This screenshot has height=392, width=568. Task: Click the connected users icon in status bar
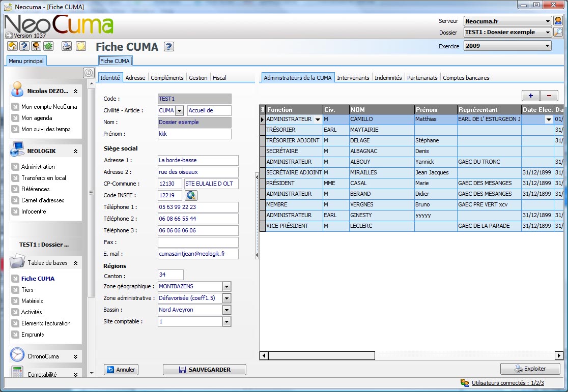click(465, 382)
